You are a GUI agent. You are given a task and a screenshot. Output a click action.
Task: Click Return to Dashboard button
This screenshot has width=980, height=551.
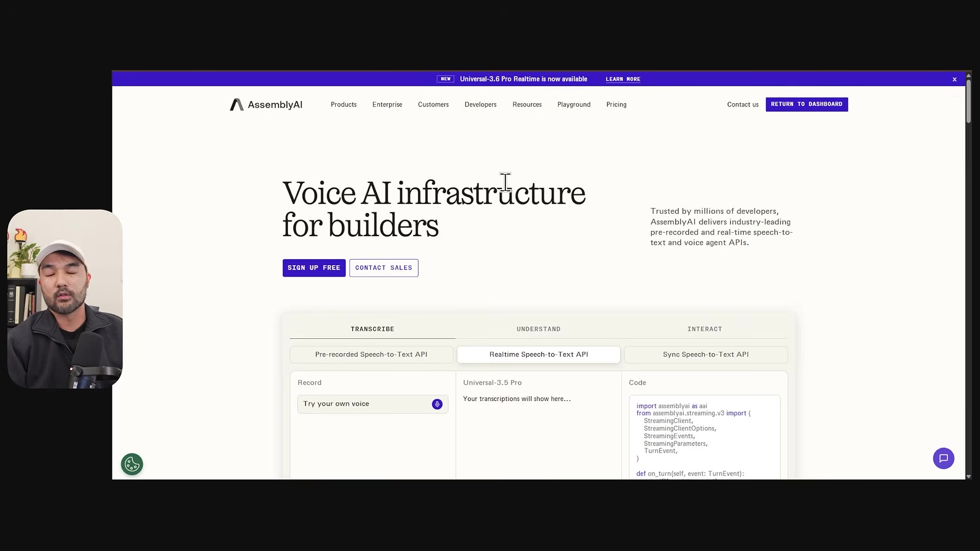point(806,105)
